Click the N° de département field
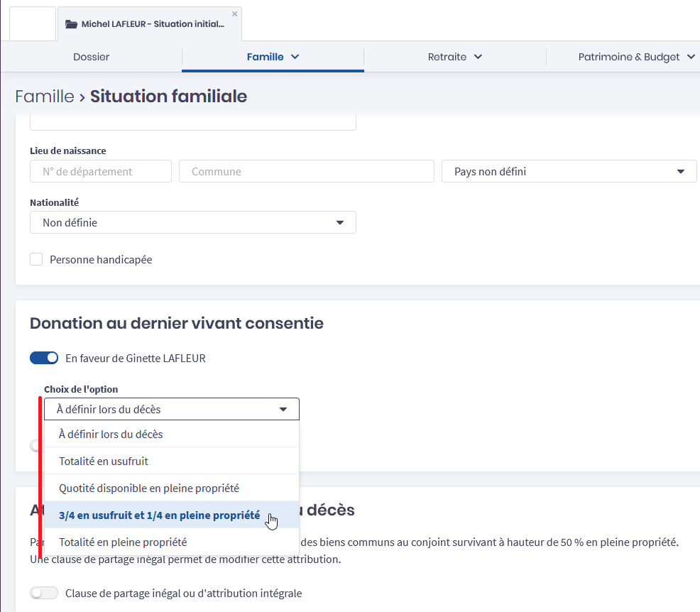700x612 pixels. click(101, 172)
